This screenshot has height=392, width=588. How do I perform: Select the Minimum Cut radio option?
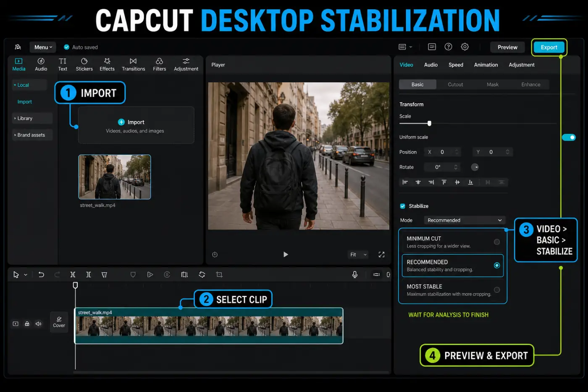[x=497, y=242]
